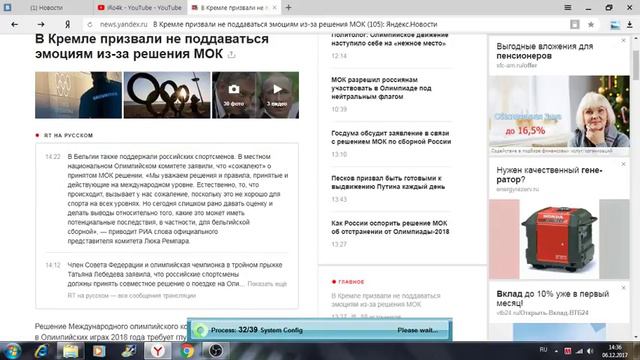Switch to the '(1) Новости' tab
This screenshot has height=360, width=640.
point(46,7)
